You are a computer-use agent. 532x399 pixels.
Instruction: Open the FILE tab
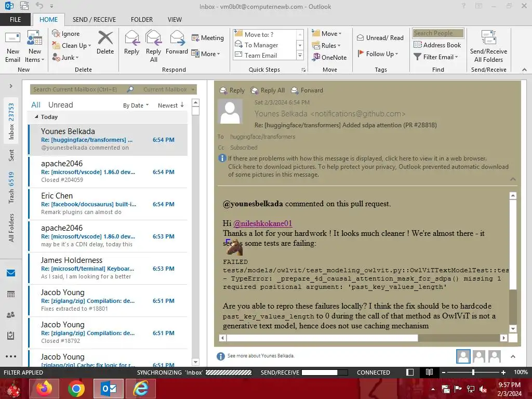click(15, 20)
